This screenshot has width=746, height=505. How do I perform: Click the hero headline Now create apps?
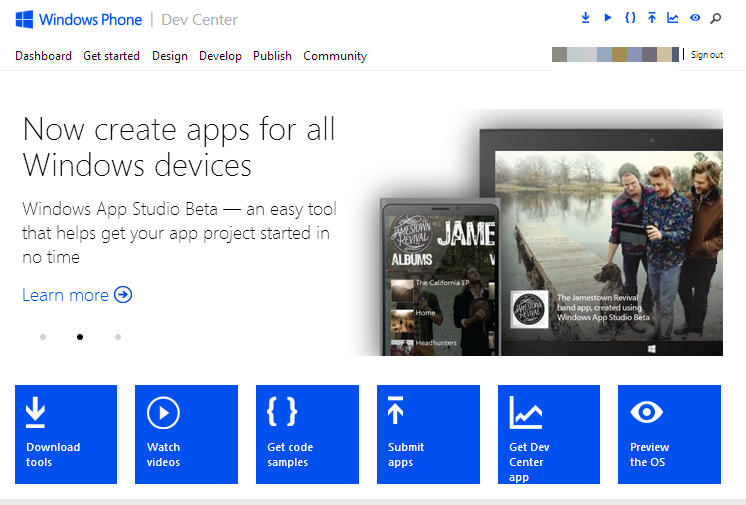179,147
